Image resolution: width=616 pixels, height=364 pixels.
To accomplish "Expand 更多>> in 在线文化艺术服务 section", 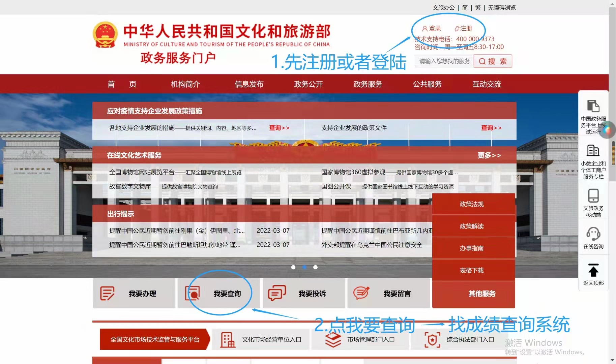I will 489,155.
